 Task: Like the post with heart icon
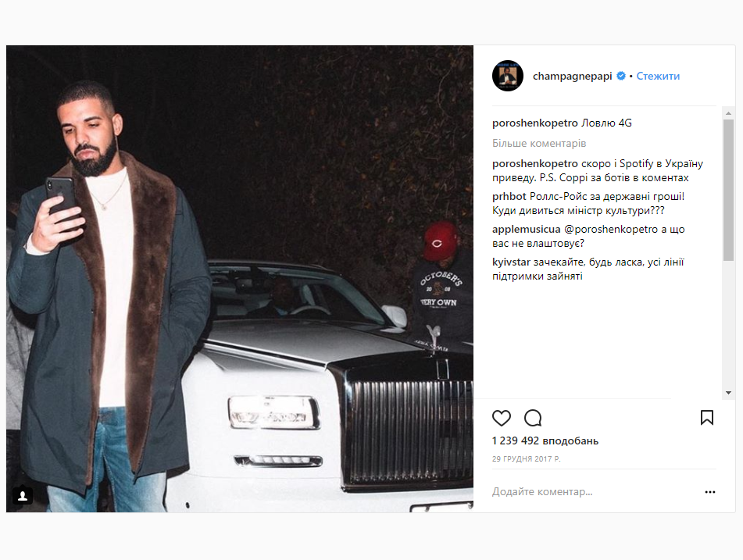coord(502,418)
